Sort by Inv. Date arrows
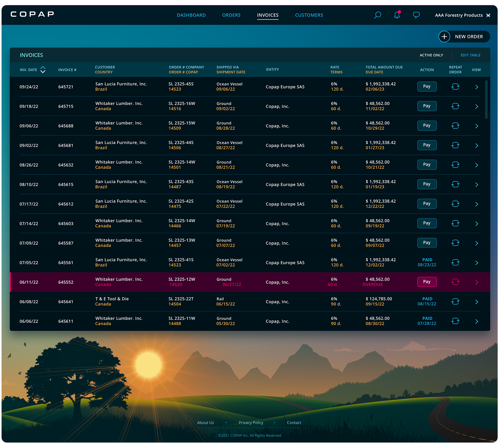Screen dimensions: 500x448 tap(43, 70)
